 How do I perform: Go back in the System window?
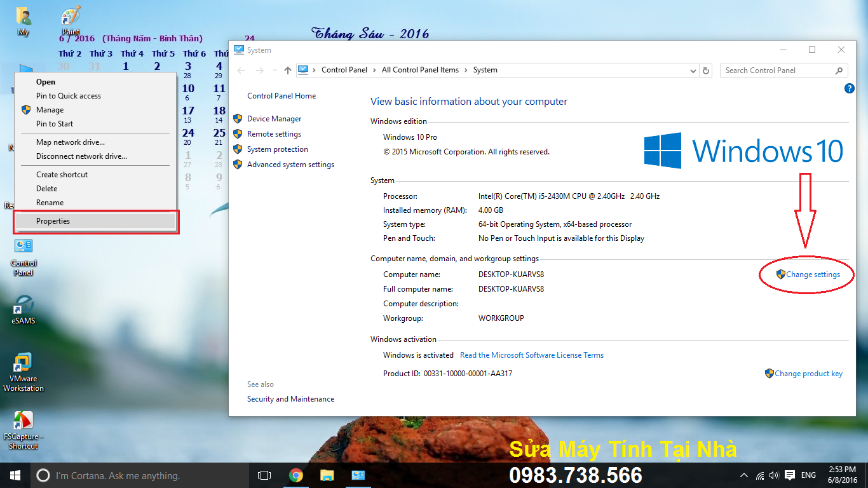(x=241, y=70)
